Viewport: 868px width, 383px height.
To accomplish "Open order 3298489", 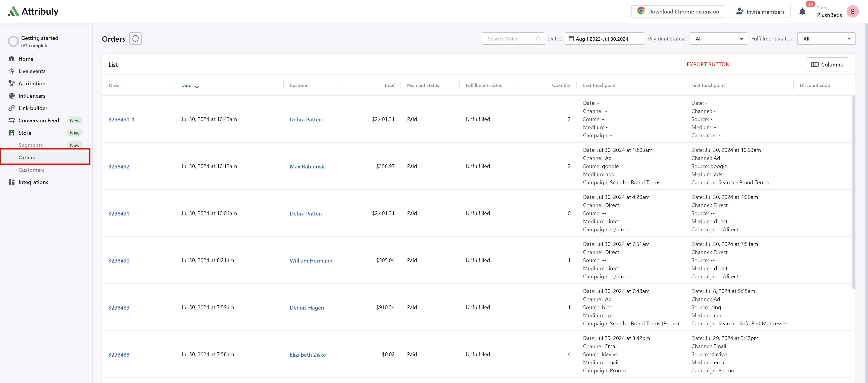I will pyautogui.click(x=119, y=307).
